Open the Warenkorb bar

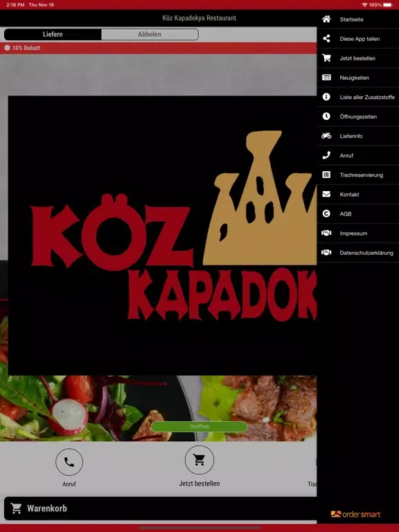click(x=161, y=508)
